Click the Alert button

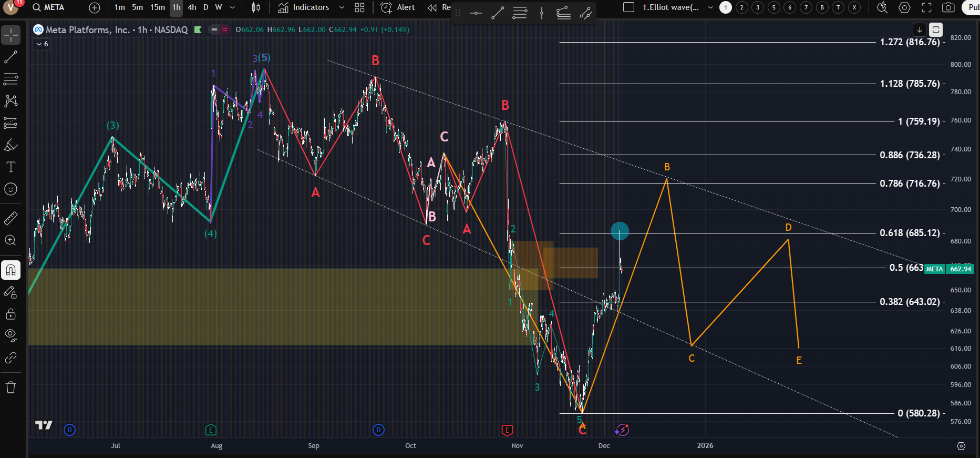398,7
